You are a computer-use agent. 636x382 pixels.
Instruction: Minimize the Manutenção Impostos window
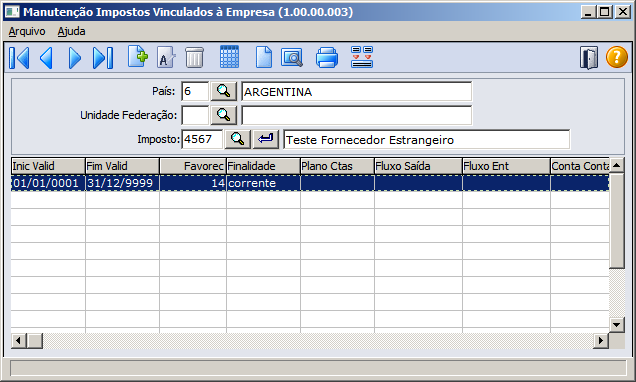click(588, 12)
